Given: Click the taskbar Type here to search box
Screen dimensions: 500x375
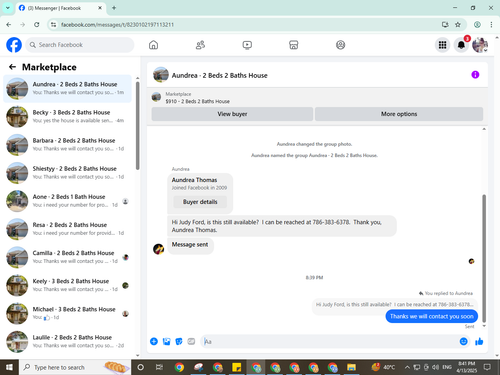Looking at the screenshot, I should [x=75, y=367].
